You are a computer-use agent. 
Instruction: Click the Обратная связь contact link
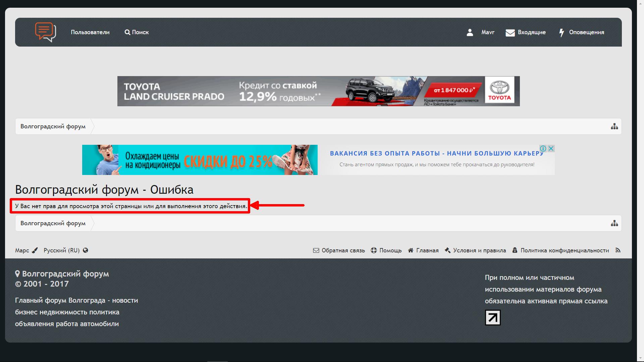pyautogui.click(x=339, y=250)
